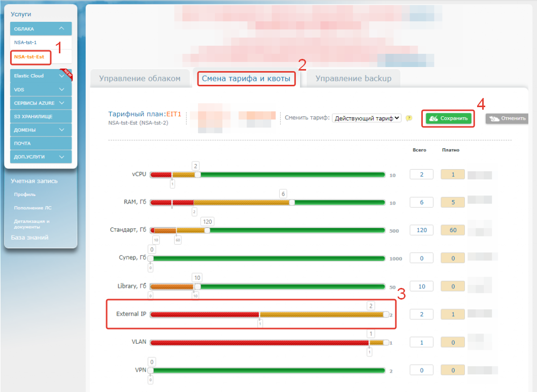Click the yellow help icon beside tariff dropdown

pos(409,118)
